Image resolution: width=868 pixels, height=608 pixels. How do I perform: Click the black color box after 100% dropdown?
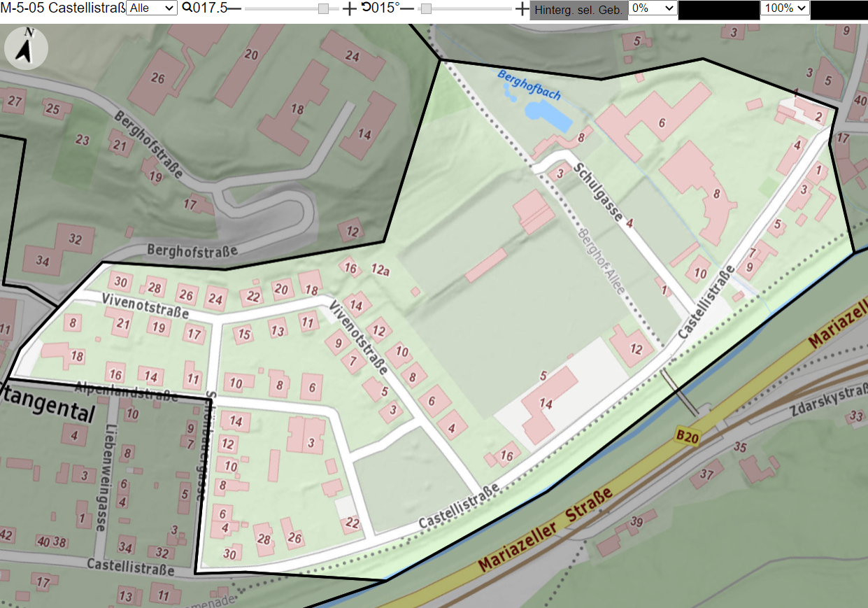coord(839,10)
